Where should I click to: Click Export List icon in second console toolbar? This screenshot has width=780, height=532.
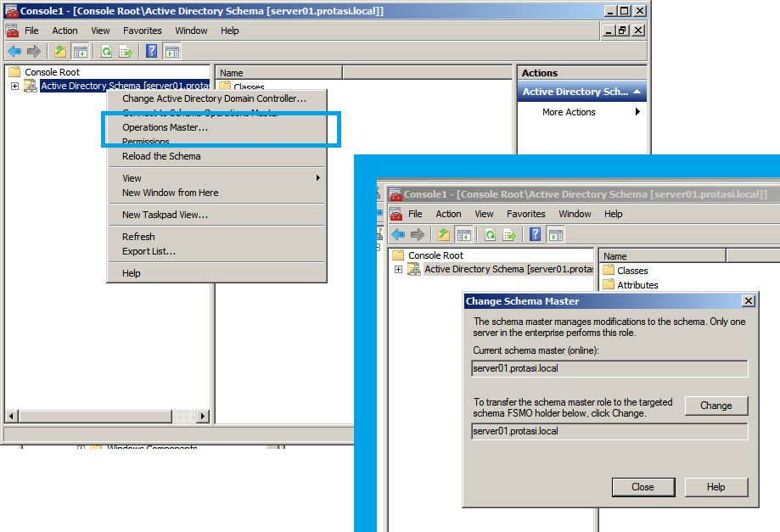click(509, 234)
